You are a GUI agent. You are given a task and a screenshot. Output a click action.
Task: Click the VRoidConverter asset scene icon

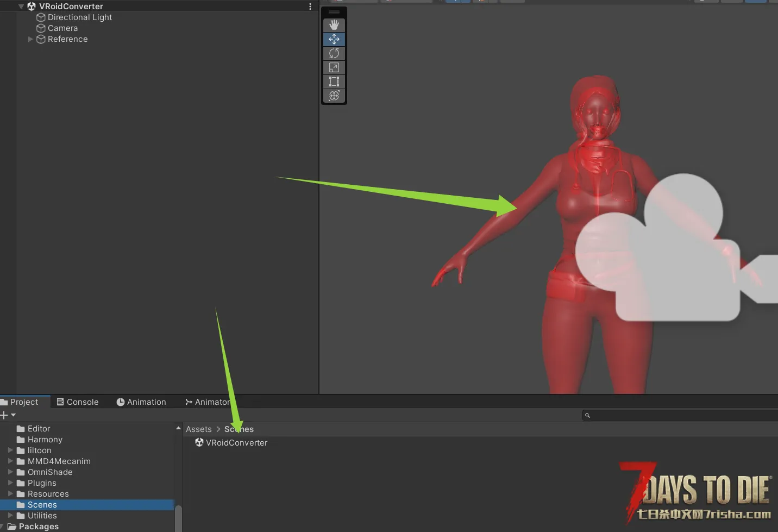pos(199,443)
